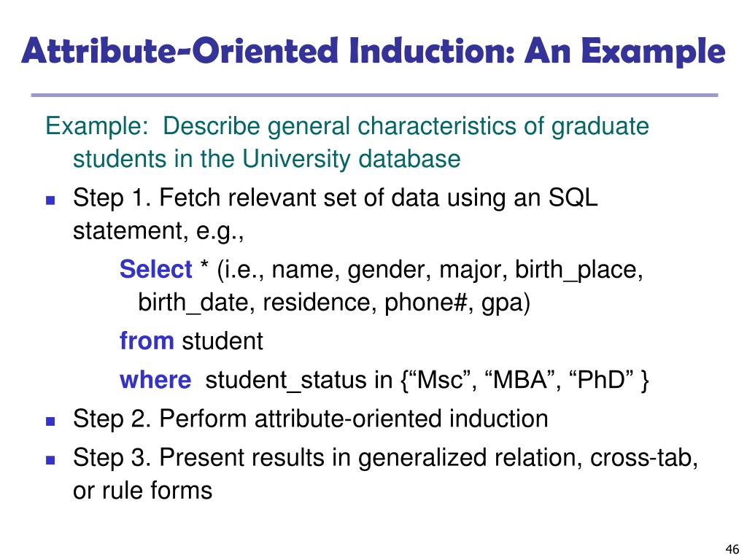Click the text 'students in the University database'
This screenshot has height=560, width=747.
point(266,158)
